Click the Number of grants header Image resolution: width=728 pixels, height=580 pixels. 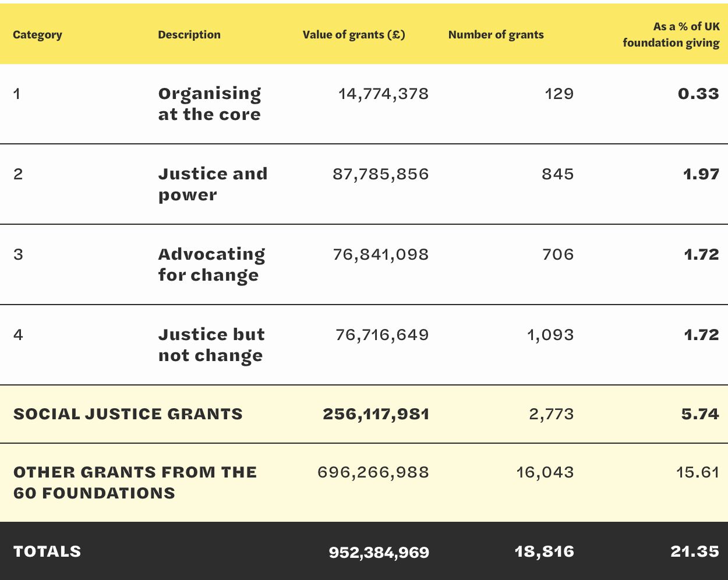tap(496, 35)
